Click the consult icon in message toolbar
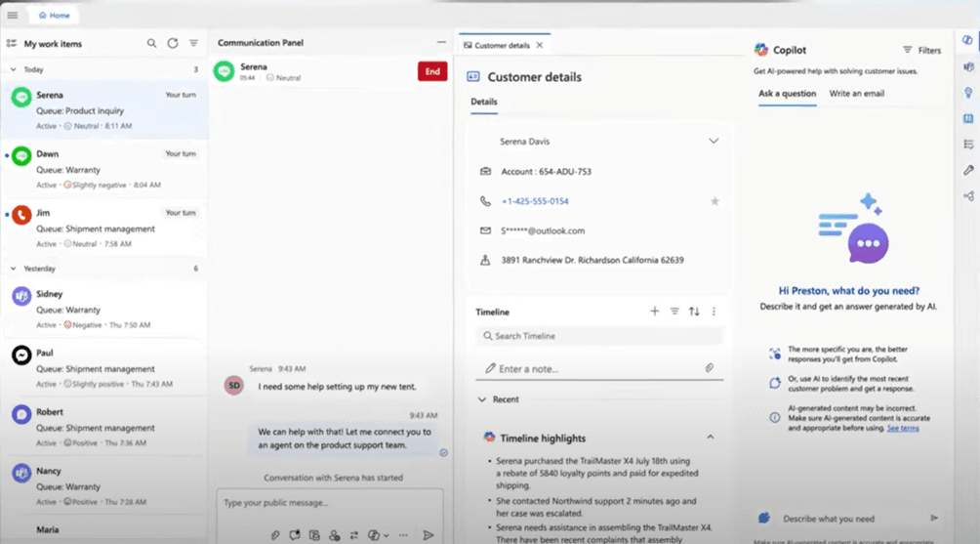Image resolution: width=980 pixels, height=544 pixels. coord(335,535)
